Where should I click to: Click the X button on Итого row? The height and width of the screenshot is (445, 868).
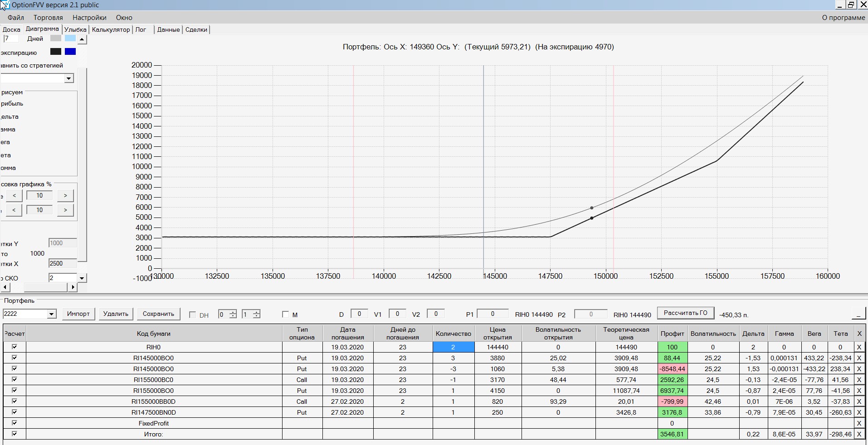(859, 434)
